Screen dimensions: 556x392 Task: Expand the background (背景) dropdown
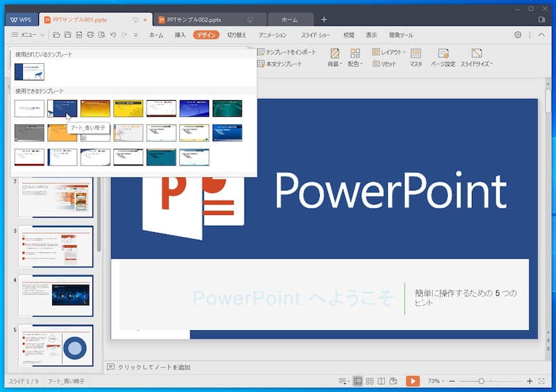click(335, 58)
